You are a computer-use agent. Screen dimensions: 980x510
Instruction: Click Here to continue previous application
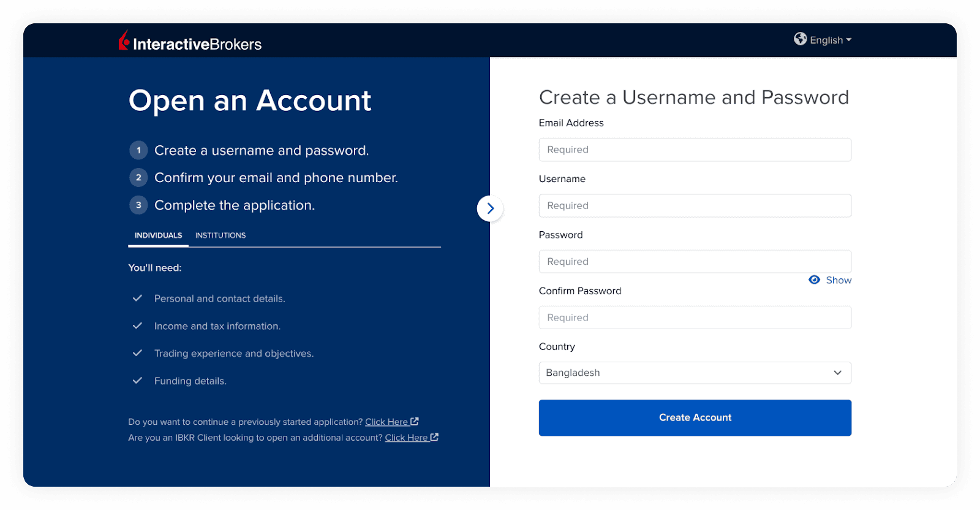[x=392, y=422]
